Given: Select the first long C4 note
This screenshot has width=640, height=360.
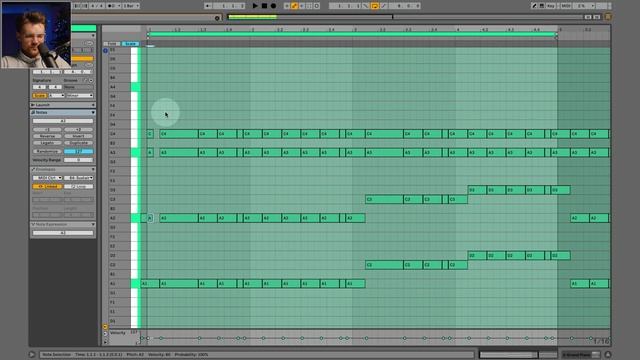Looking at the screenshot, I should [179, 134].
